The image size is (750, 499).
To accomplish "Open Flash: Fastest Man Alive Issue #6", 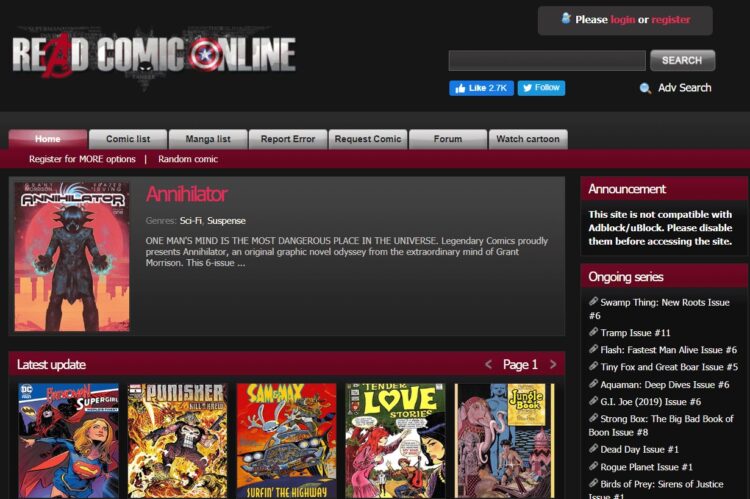I will coord(668,350).
